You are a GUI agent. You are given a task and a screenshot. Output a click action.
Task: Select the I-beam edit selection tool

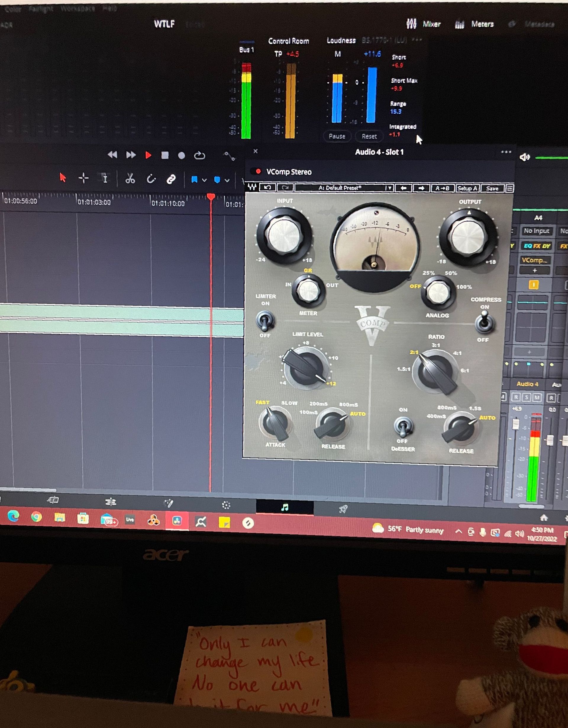pos(105,179)
